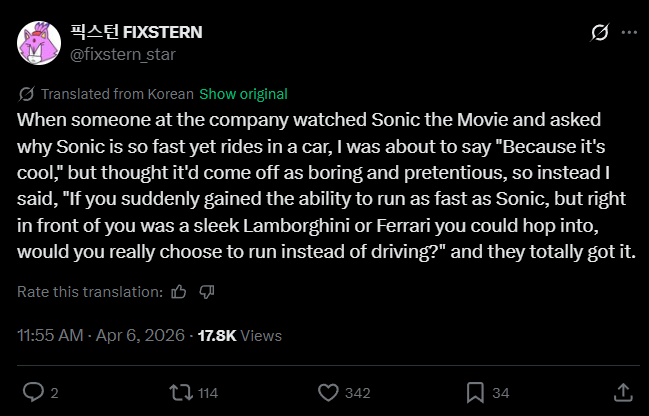Click the translation icon beside 'Translated from Korean'
The height and width of the screenshot is (416, 649).
(27, 94)
